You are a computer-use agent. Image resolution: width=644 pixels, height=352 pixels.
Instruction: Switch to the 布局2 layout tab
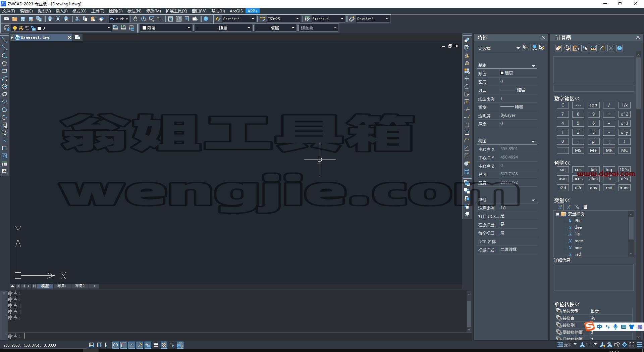coord(80,286)
